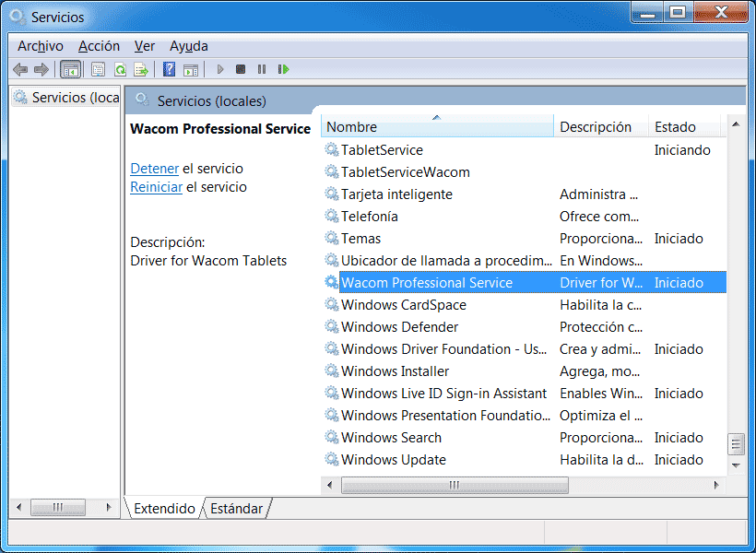Select the TabletService row name
This screenshot has width=756, height=553.
[x=382, y=150]
